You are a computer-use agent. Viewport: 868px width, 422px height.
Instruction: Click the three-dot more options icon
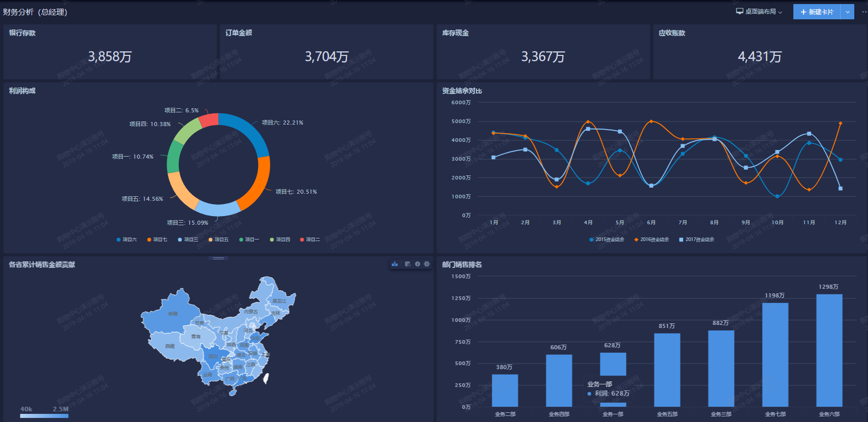coord(864,12)
